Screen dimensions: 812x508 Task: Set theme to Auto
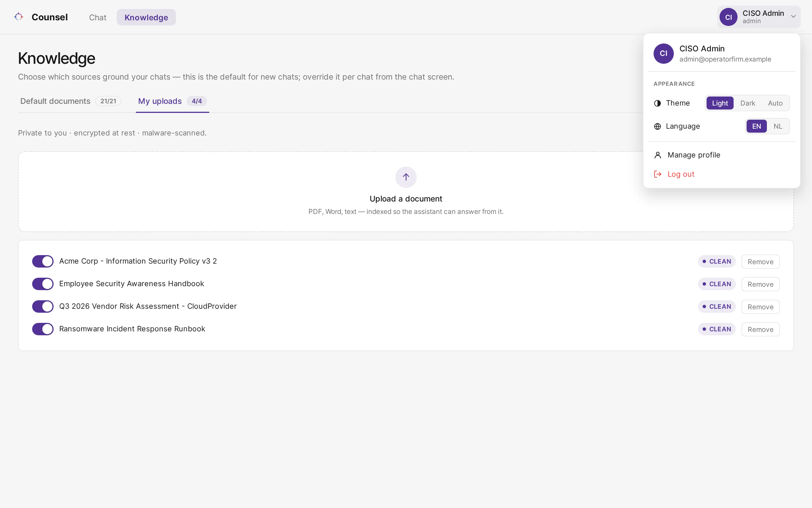(x=775, y=103)
